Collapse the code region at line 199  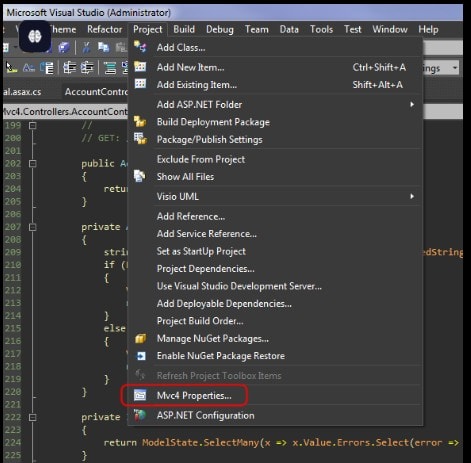(32, 126)
